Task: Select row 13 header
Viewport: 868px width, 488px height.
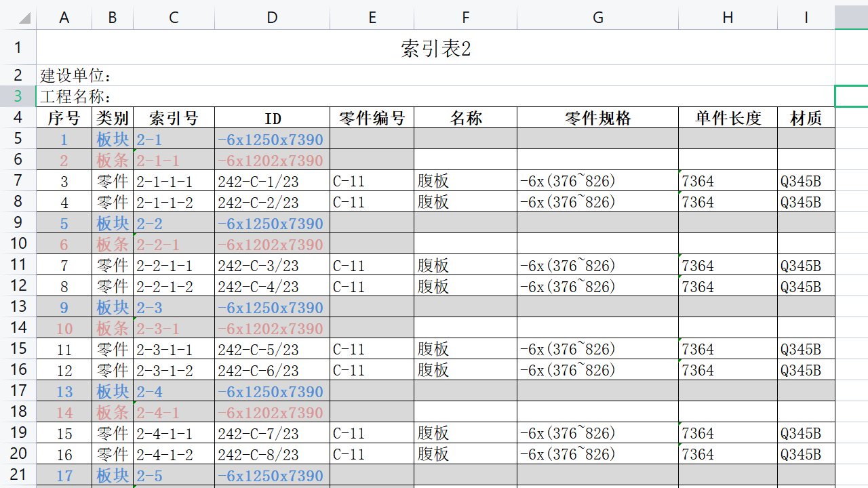Action: (x=18, y=306)
